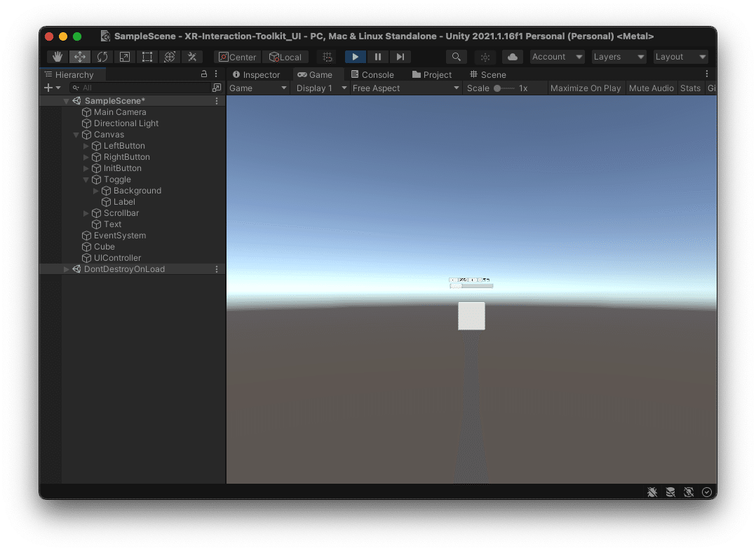Switch to the Project tab
The width and height of the screenshot is (756, 551).
pos(432,75)
